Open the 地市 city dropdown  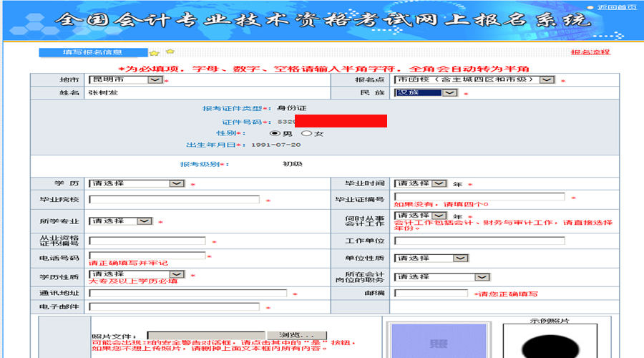155,80
